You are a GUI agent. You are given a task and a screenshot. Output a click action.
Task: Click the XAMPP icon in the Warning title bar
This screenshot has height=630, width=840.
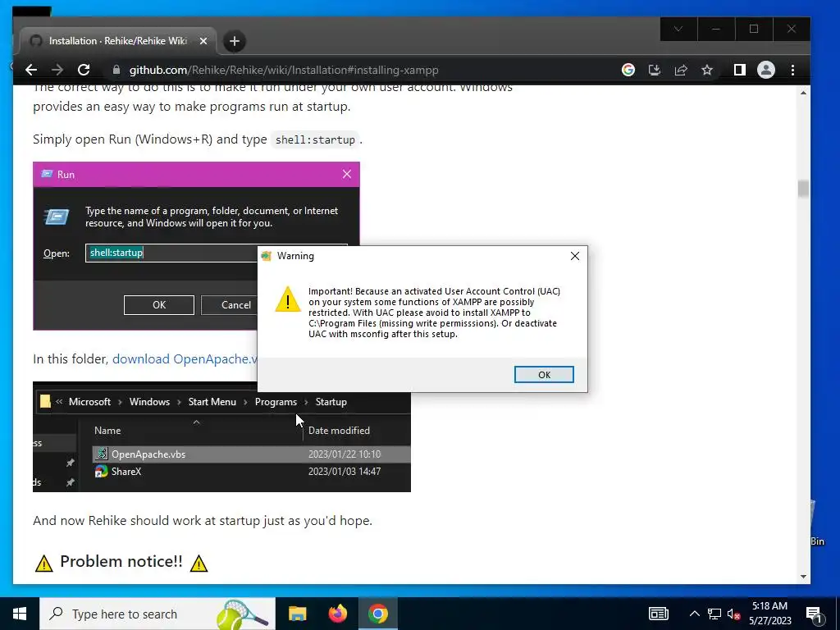(267, 256)
